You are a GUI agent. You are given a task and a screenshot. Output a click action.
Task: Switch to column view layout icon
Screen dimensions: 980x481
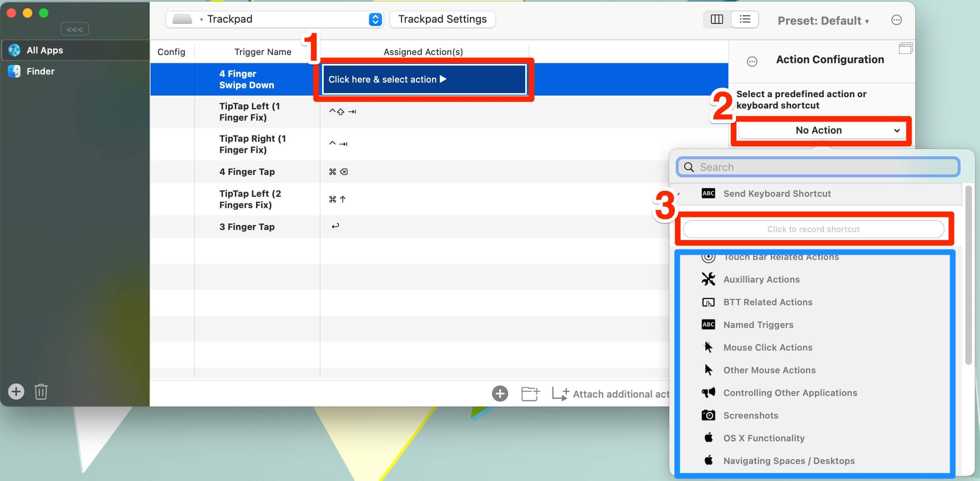(717, 19)
